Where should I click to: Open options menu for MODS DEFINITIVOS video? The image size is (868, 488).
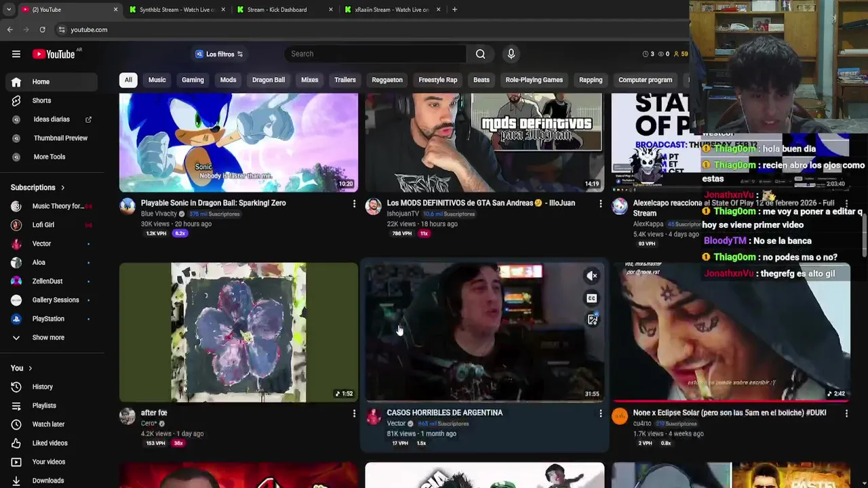coord(600,203)
